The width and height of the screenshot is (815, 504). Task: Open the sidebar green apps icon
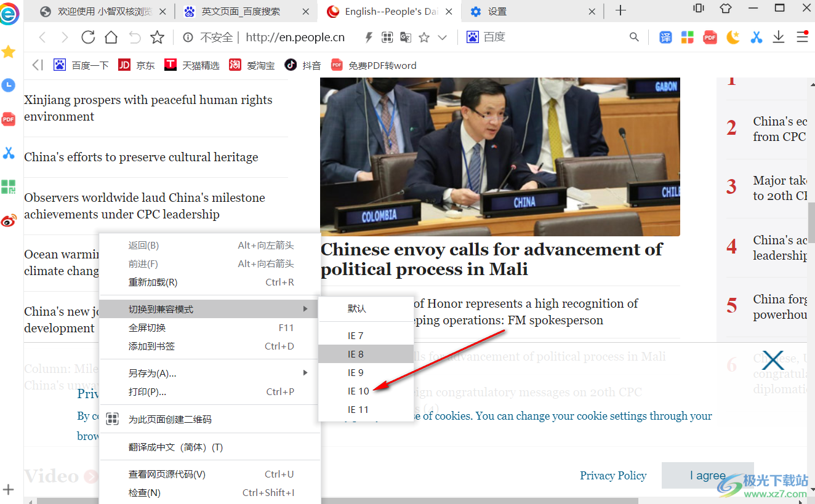tap(8, 187)
